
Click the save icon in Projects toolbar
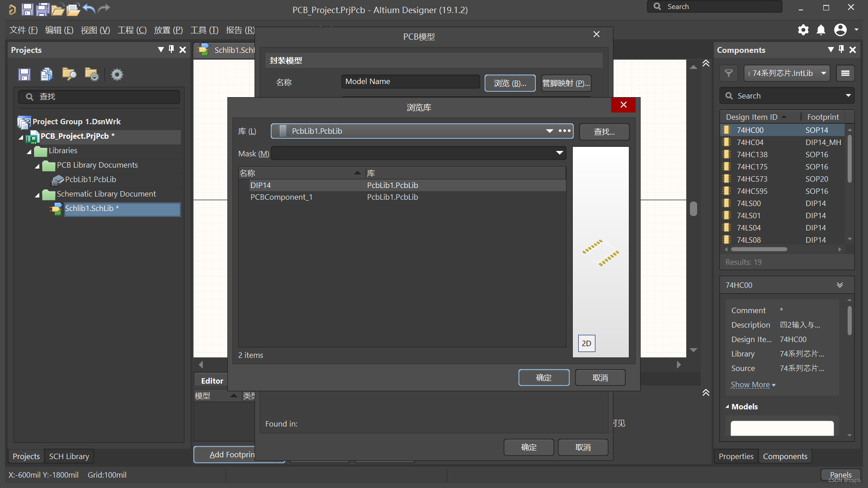(24, 74)
